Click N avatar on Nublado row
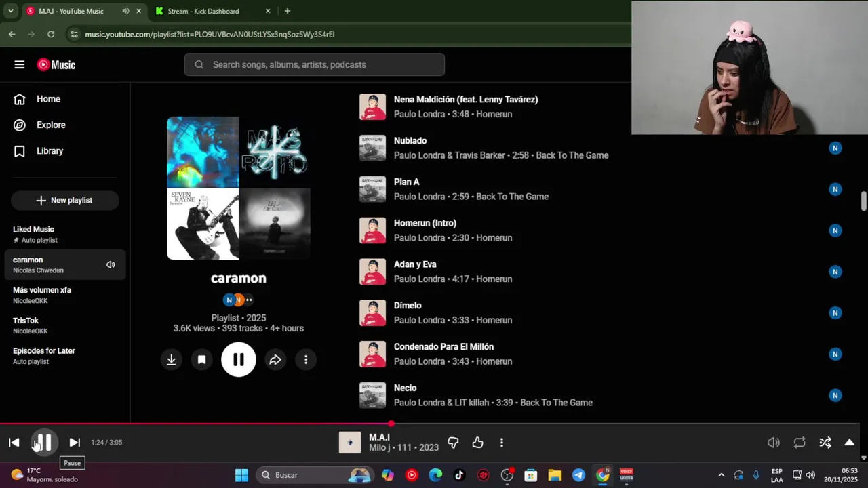 pyautogui.click(x=835, y=148)
